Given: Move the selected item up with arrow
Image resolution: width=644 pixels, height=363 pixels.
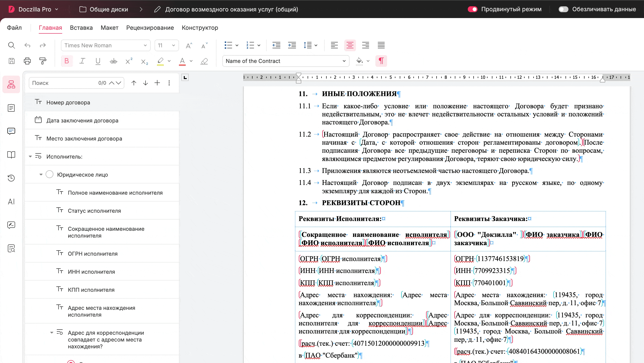Looking at the screenshot, I should click(134, 83).
